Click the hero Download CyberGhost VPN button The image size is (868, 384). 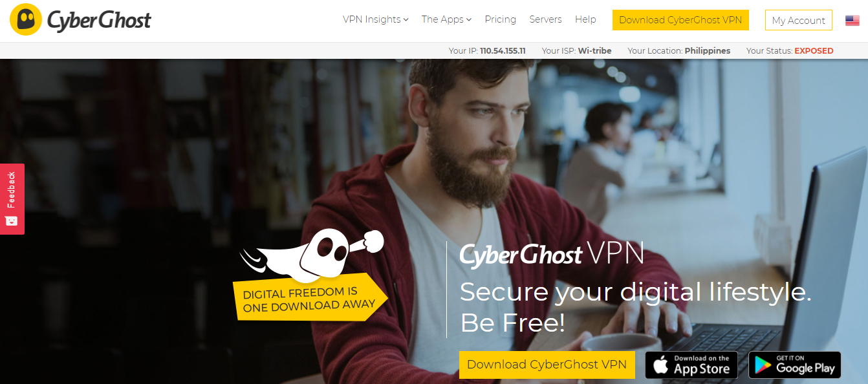(x=547, y=365)
